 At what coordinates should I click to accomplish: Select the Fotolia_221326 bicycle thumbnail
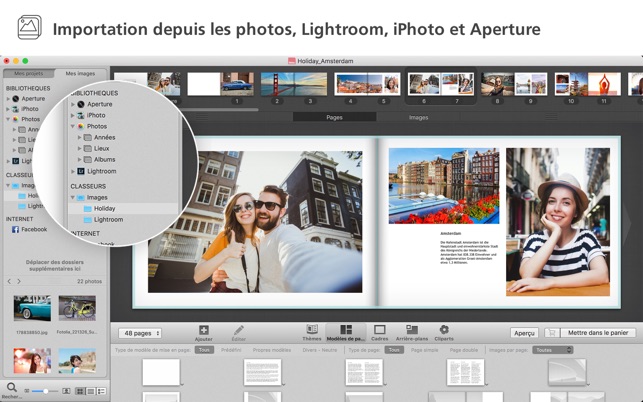pyautogui.click(x=77, y=308)
